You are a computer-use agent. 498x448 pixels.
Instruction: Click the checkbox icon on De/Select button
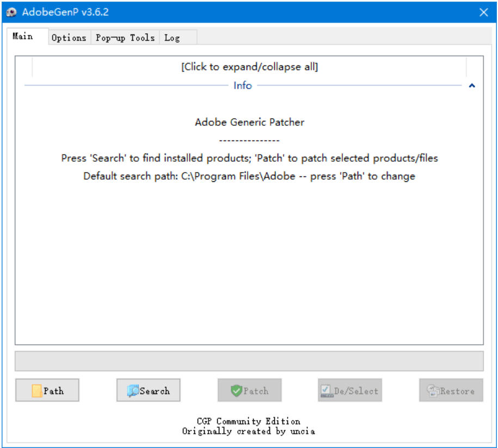coord(327,391)
